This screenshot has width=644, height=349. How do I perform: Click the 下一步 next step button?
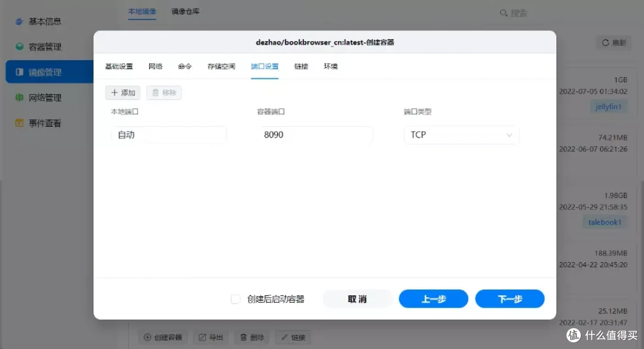[510, 299]
